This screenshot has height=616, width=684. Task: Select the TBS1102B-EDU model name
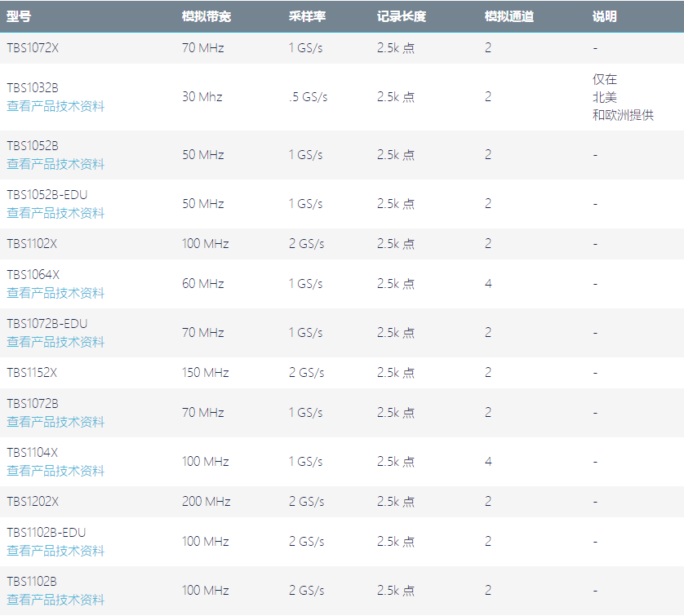pyautogui.click(x=47, y=532)
